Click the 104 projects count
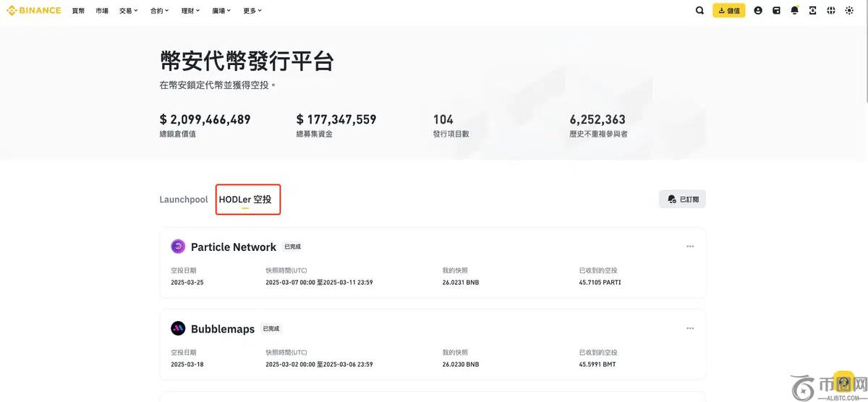The image size is (868, 402). click(x=443, y=119)
